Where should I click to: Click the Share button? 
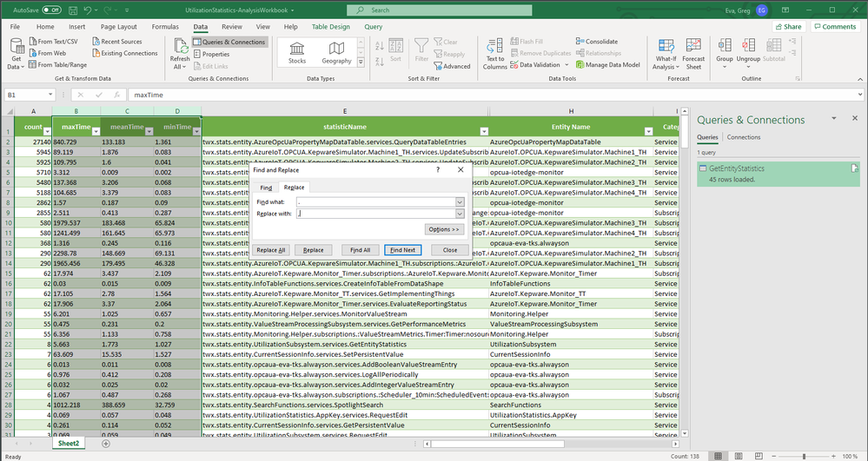(x=788, y=27)
